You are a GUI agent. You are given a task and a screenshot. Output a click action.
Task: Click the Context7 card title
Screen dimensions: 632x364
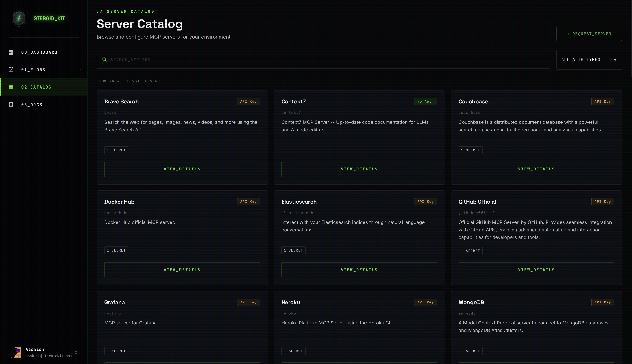[293, 102]
